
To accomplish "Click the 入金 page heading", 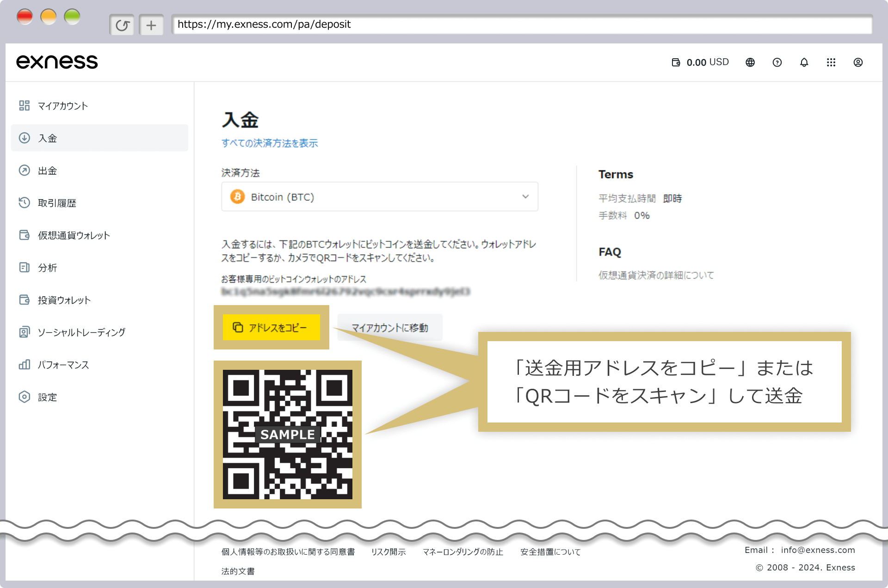I will pyautogui.click(x=240, y=120).
